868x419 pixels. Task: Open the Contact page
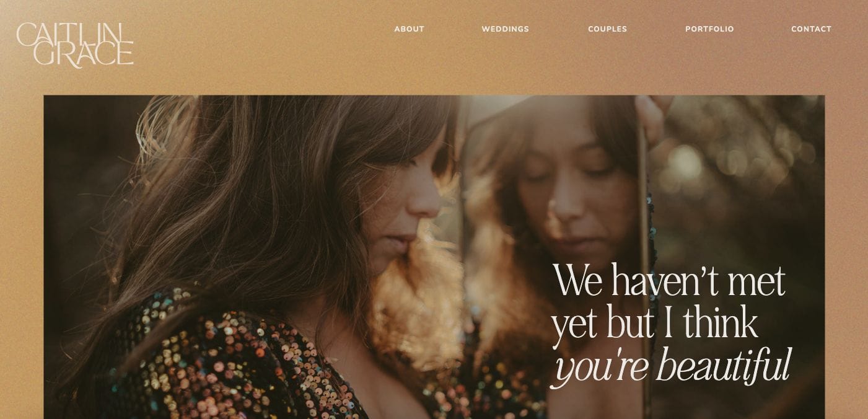pos(811,29)
